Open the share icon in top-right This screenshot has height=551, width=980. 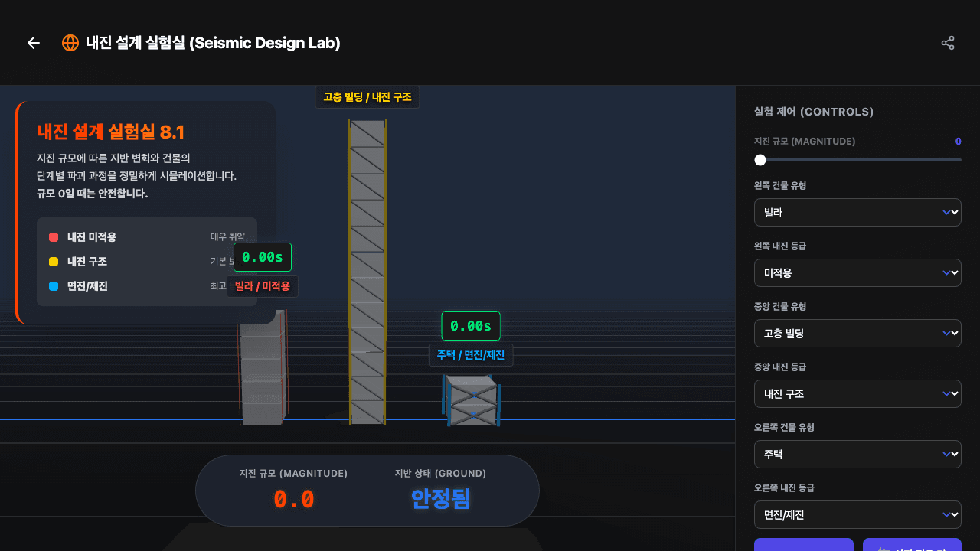(948, 43)
